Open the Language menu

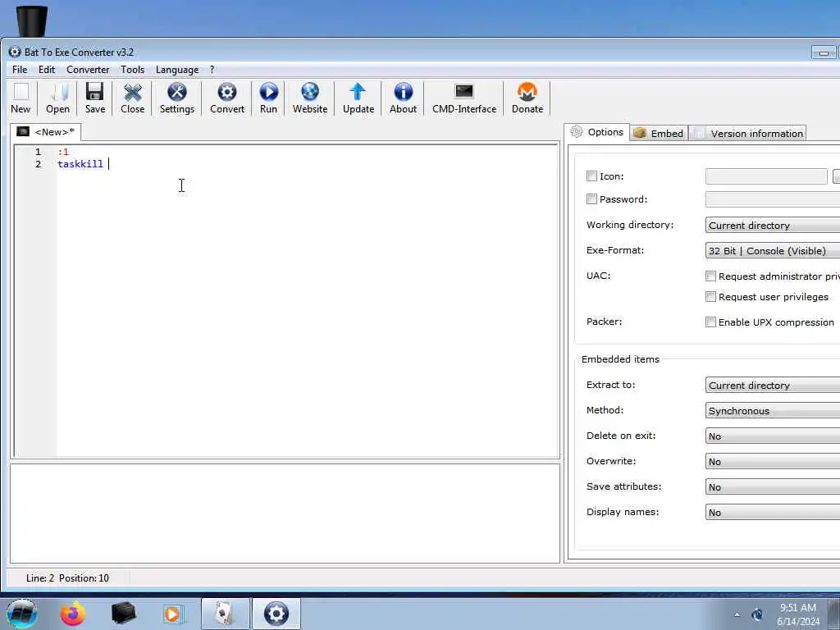tap(177, 70)
